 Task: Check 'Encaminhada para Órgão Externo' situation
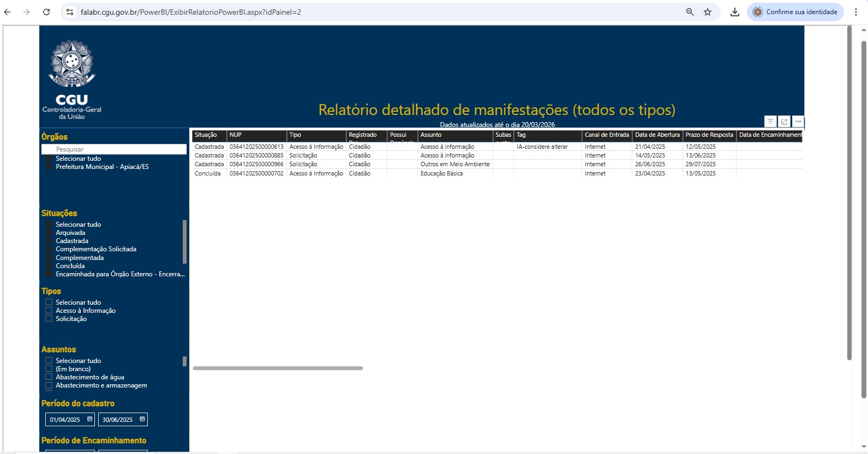point(49,274)
